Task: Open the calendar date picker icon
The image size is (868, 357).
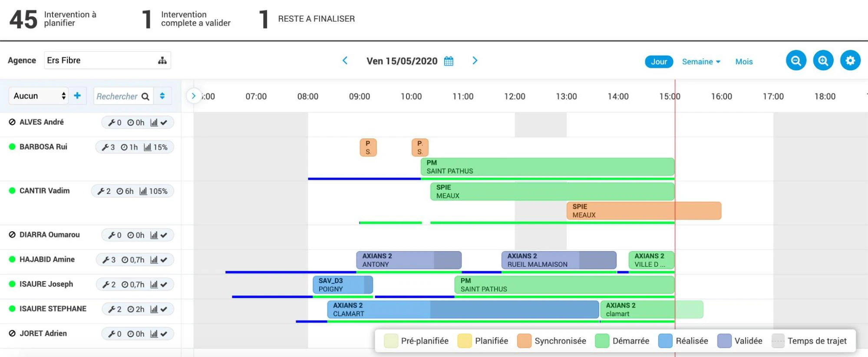Action: coord(449,61)
